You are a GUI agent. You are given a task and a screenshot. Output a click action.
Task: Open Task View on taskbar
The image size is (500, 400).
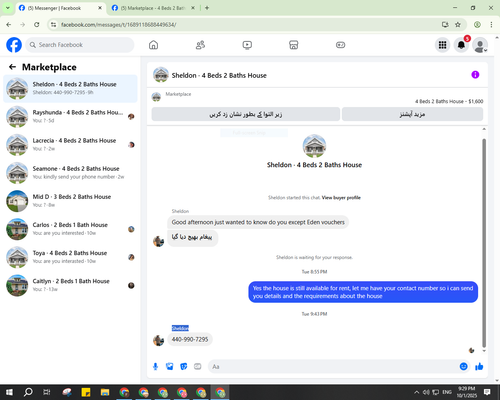tap(47, 392)
